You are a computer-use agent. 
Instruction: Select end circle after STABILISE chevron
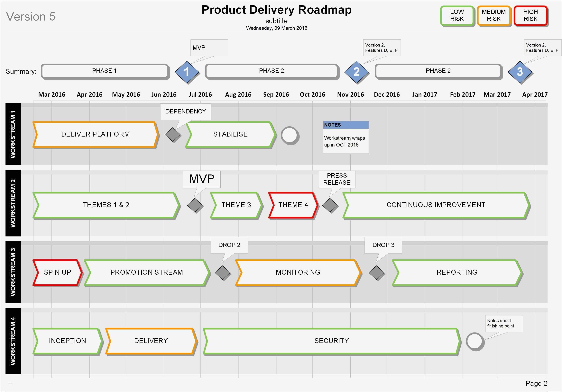pos(290,135)
